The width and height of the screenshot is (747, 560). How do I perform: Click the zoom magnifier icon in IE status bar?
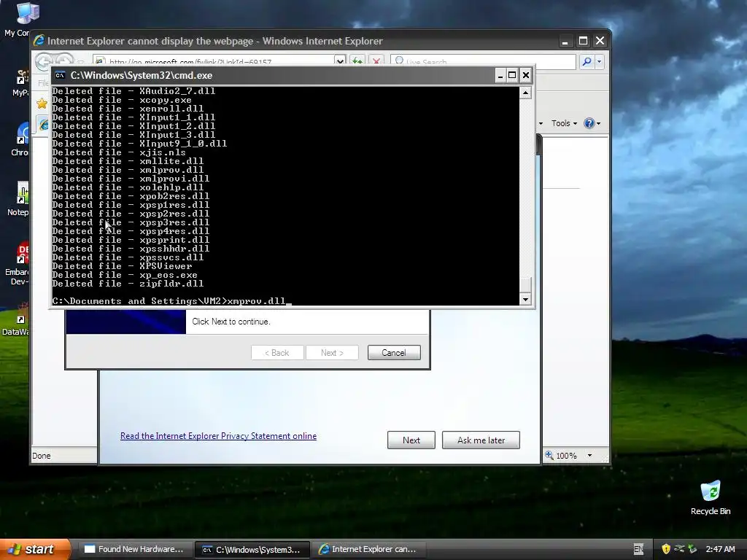point(549,455)
